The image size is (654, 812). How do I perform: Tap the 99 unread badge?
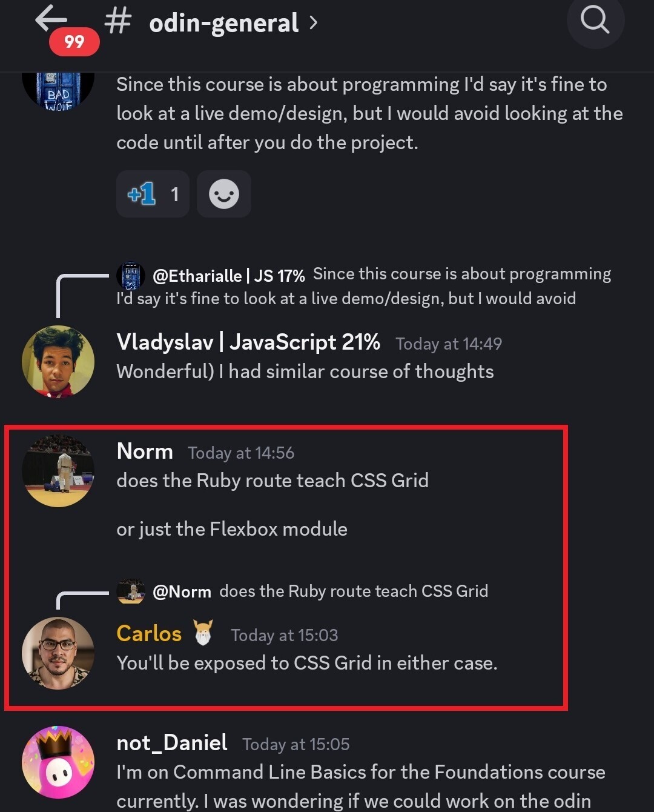coord(74,42)
